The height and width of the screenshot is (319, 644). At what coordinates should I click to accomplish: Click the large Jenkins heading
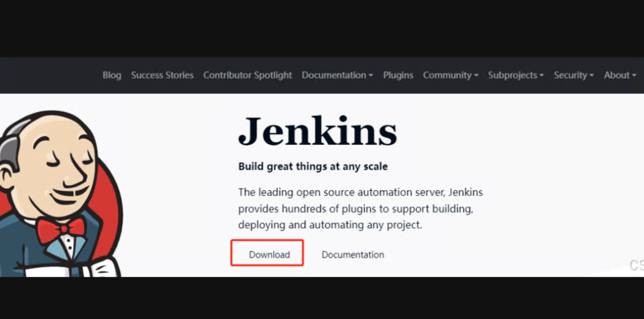coord(318,131)
